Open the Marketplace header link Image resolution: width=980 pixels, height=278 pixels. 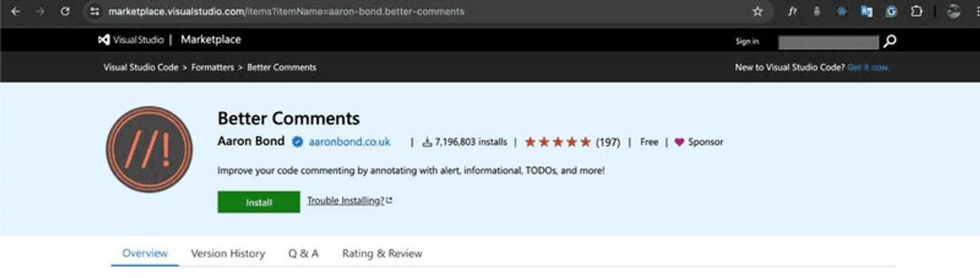coord(211,40)
